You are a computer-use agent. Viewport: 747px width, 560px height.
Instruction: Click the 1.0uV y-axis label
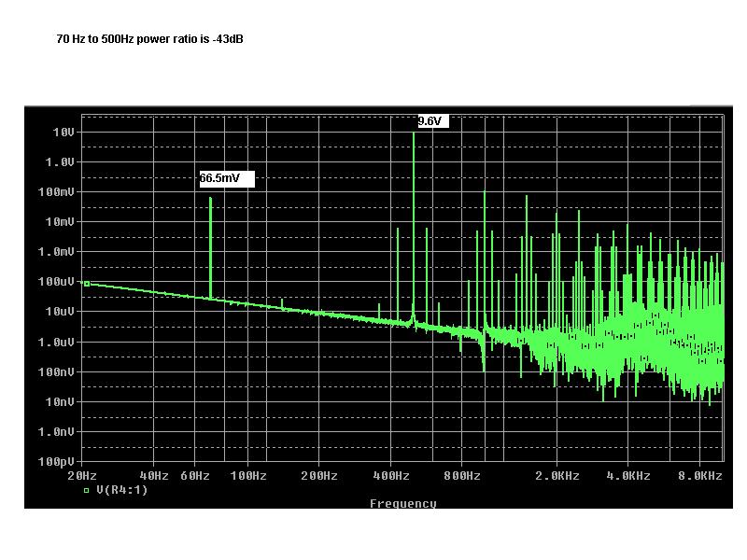(56, 342)
